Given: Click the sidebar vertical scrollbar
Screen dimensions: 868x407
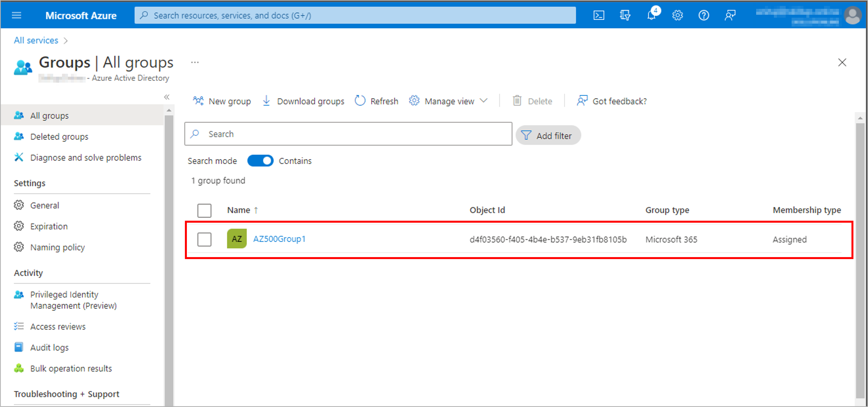Looking at the screenshot, I should [x=169, y=261].
